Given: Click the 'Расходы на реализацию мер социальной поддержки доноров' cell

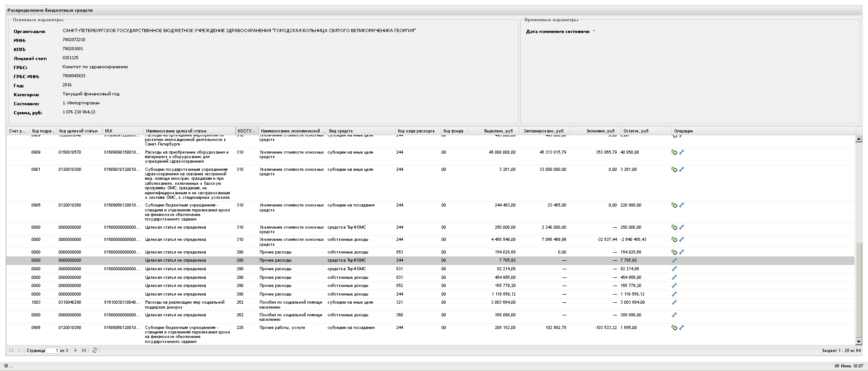Looking at the screenshot, I should (185, 305).
